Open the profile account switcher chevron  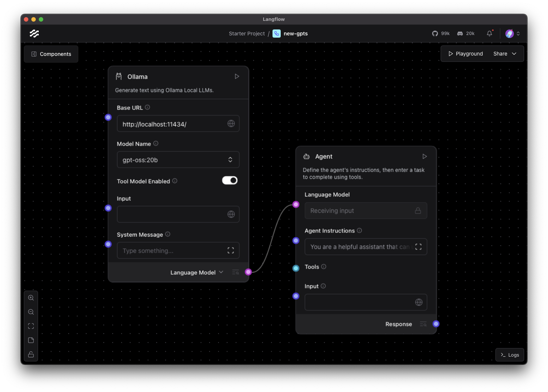click(518, 34)
